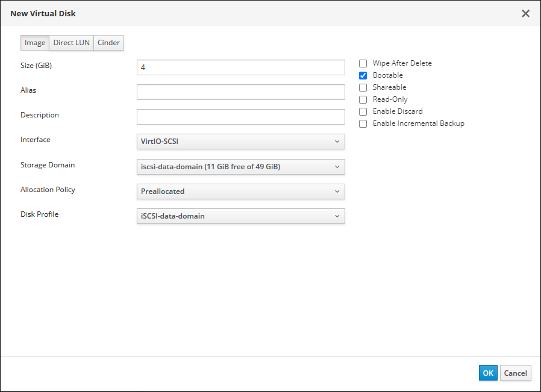Image resolution: width=541 pixels, height=392 pixels.
Task: Check the Enable Discard option
Action: coord(363,112)
